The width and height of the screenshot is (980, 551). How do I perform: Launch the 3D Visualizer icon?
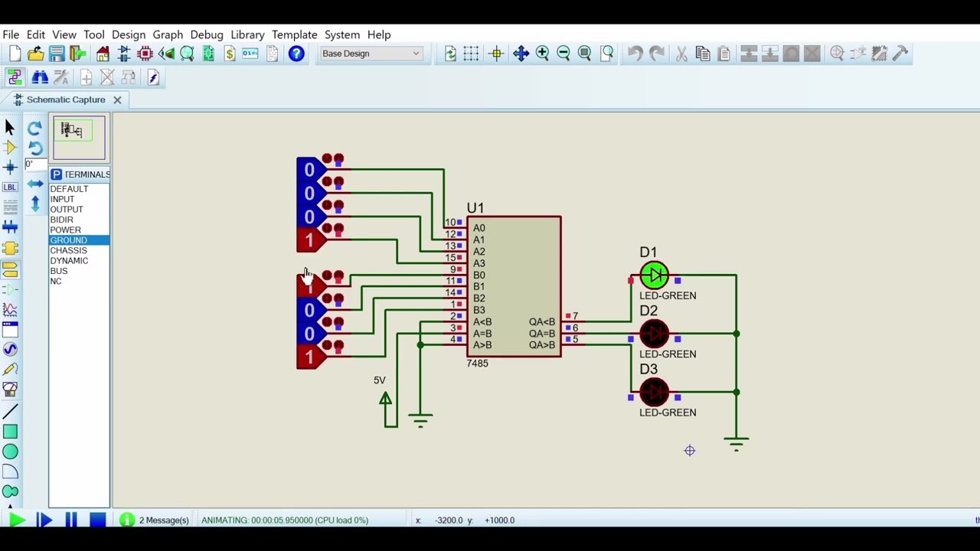click(x=166, y=54)
